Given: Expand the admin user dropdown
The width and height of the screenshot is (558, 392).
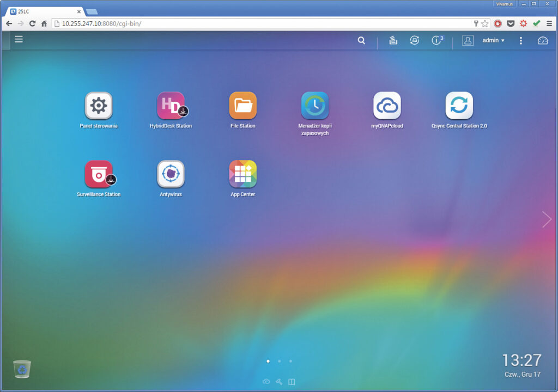Looking at the screenshot, I should click(x=493, y=40).
